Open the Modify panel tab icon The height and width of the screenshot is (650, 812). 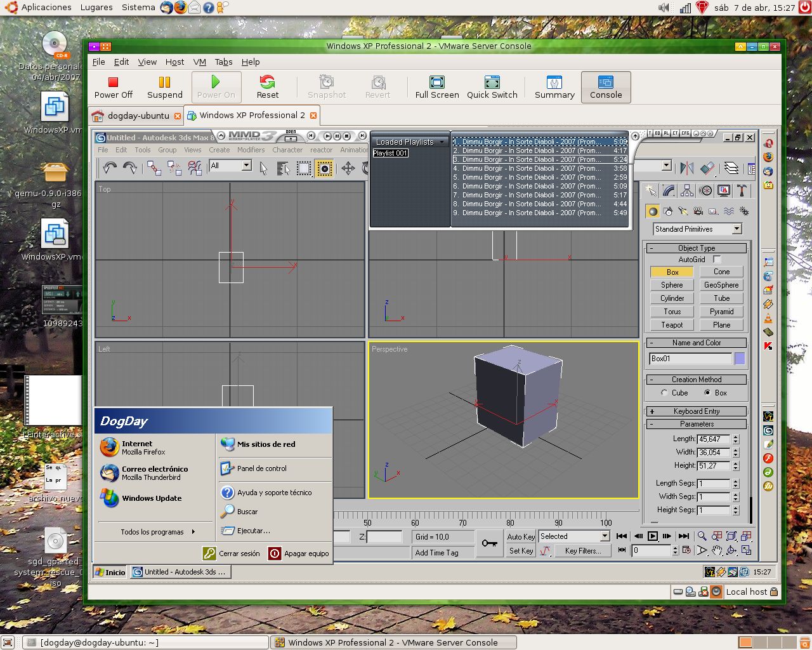669,190
